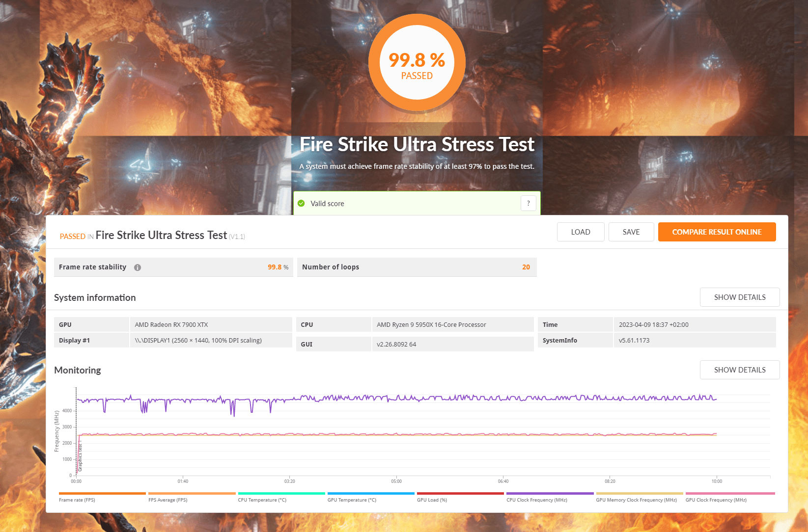Select the SystemInfo version v5.61.1173
This screenshot has width=808, height=532.
(x=634, y=341)
